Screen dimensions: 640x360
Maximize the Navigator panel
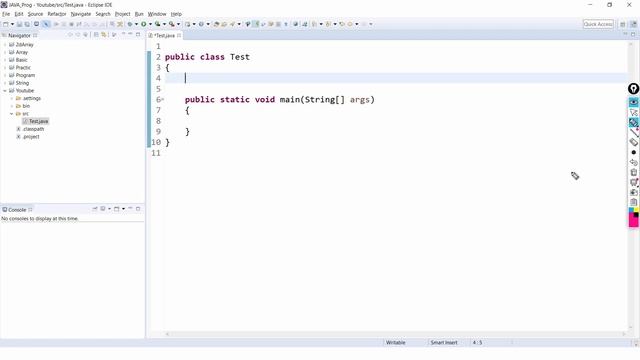point(138,35)
